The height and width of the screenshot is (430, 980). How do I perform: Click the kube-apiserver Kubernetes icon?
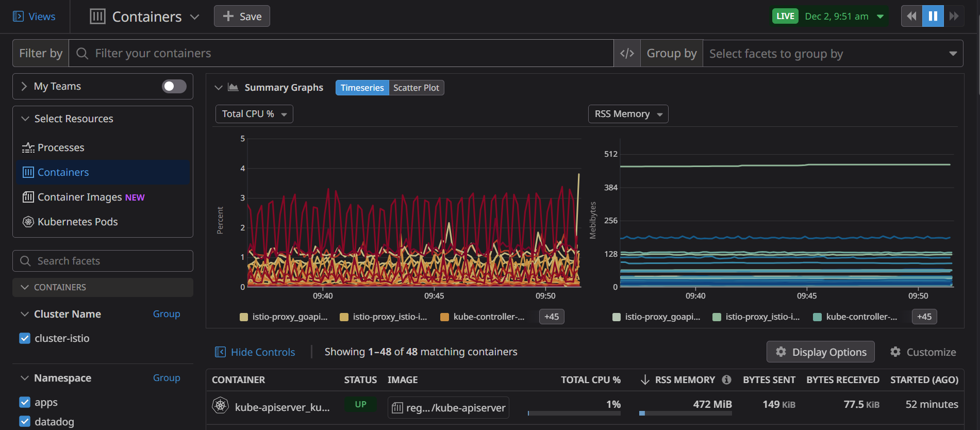(221, 406)
